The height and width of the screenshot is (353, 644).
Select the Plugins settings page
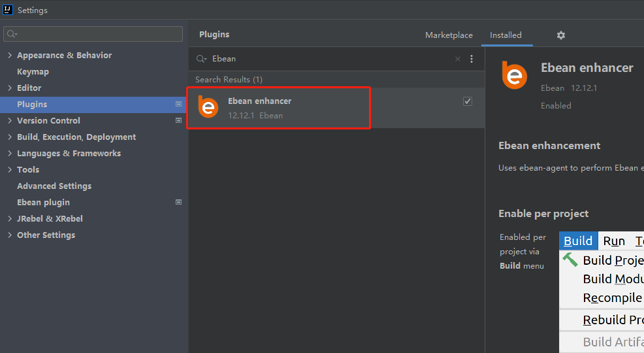pyautogui.click(x=93, y=105)
